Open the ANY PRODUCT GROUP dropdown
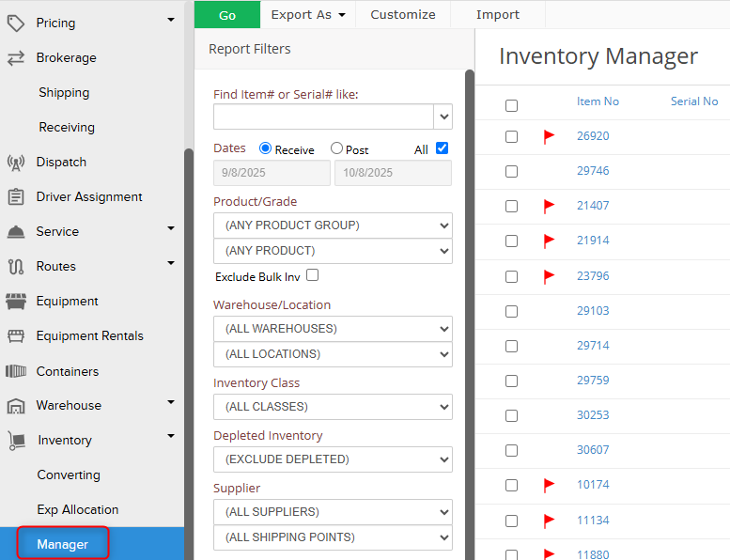This screenshot has height=560, width=730. [333, 226]
